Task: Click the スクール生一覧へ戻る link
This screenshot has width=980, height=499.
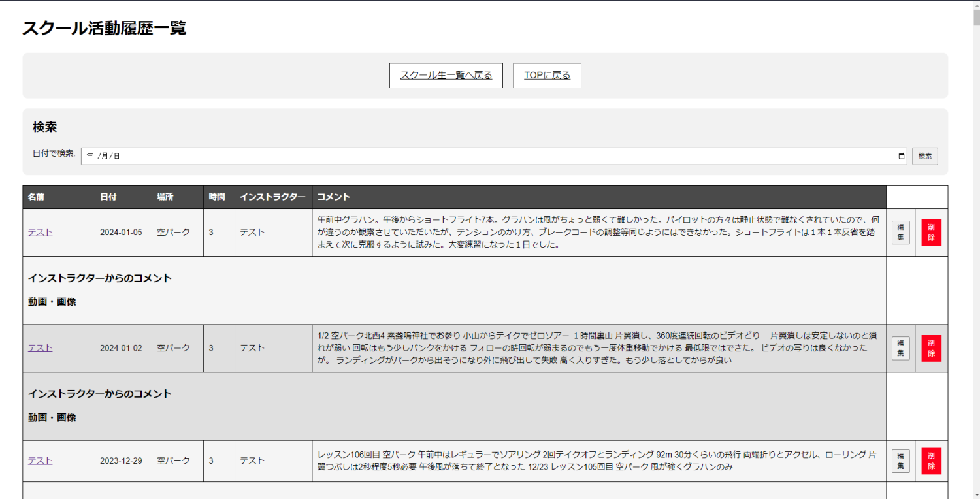Action: coord(446,76)
